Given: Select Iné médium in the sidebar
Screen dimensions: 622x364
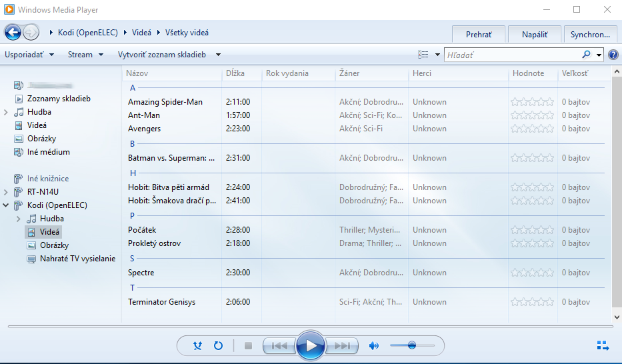Looking at the screenshot, I should point(49,152).
